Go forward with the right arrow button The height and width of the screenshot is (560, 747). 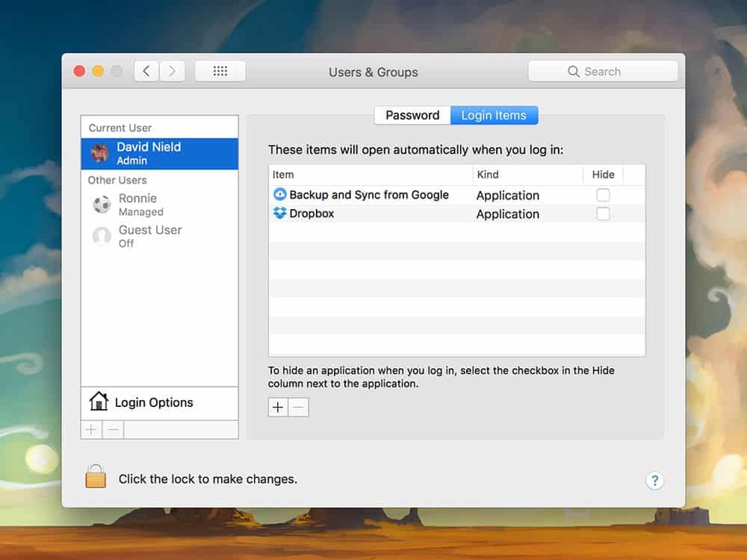(x=173, y=72)
